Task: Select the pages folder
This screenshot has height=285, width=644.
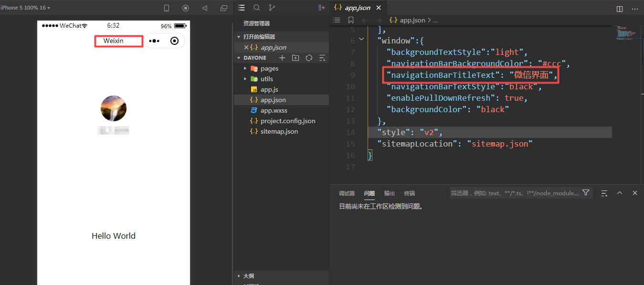Action: (x=269, y=68)
